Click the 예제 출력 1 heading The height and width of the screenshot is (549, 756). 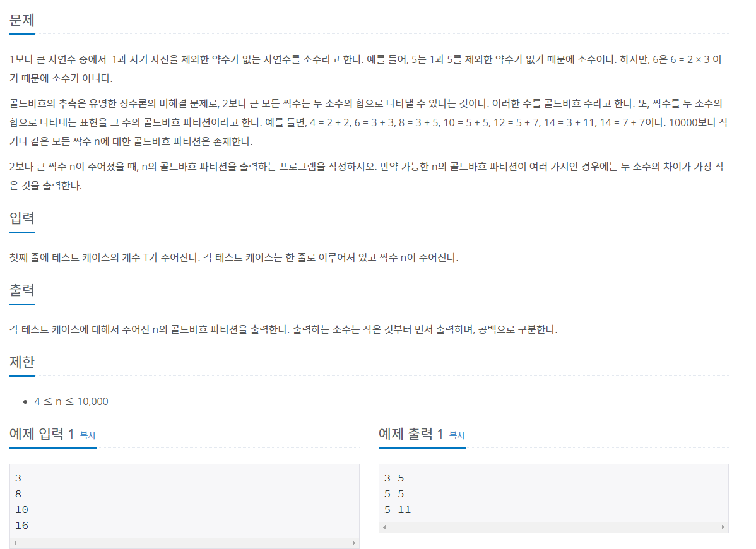tap(411, 434)
